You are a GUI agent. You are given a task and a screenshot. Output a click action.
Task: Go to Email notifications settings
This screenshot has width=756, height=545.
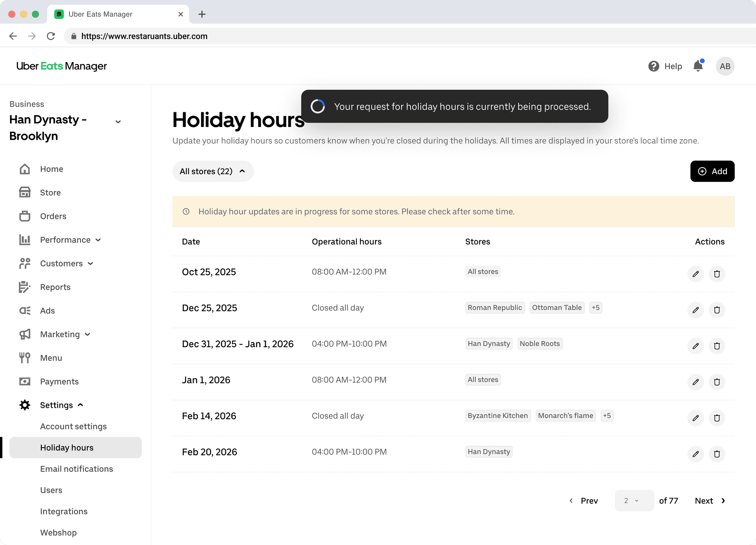point(76,469)
